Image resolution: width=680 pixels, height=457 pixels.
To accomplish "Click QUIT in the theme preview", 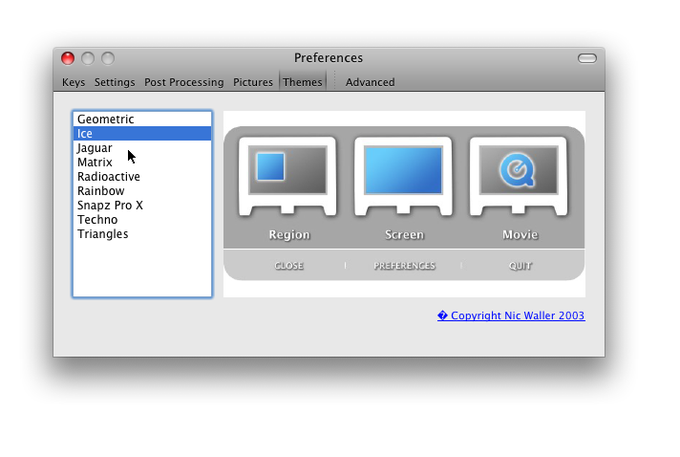I will 520,265.
